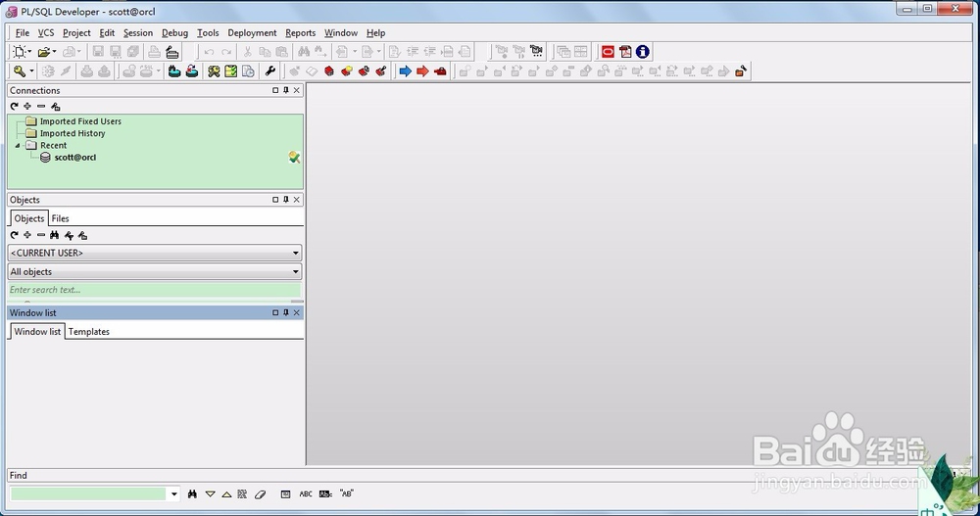Open the Tools menu
Viewport: 980px width, 516px height.
pyautogui.click(x=208, y=33)
